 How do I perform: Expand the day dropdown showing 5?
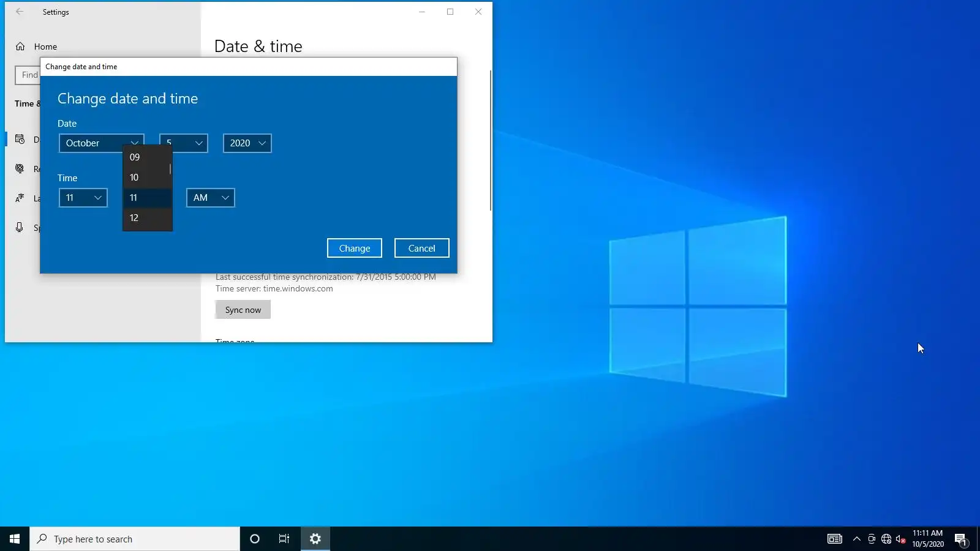pos(184,143)
